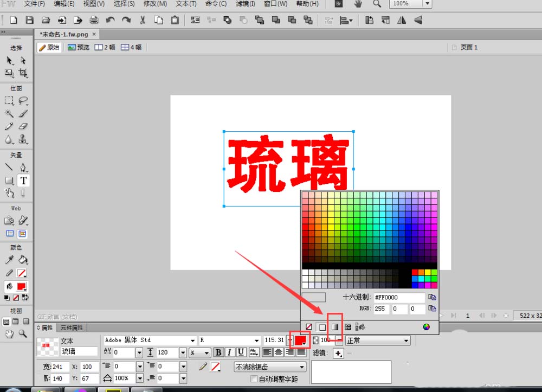The image size is (542, 392).
Task: Select the Paint Bucket tool
Action: [x=22, y=259]
